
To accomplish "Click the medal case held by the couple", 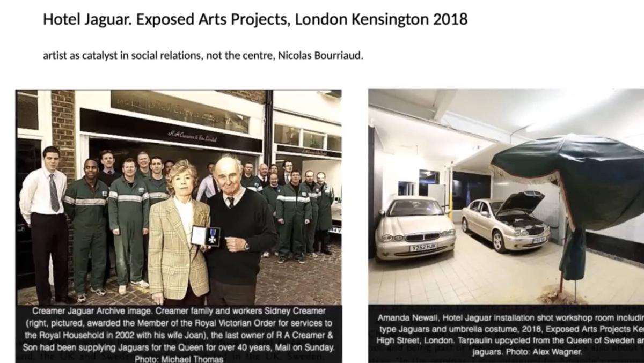I will point(205,236).
